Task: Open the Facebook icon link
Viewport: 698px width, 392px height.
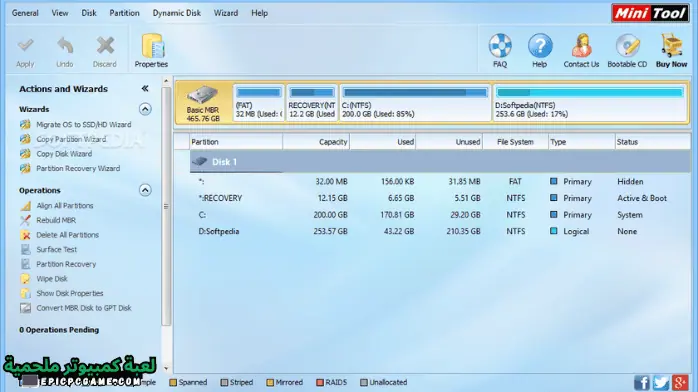Action: [641, 383]
